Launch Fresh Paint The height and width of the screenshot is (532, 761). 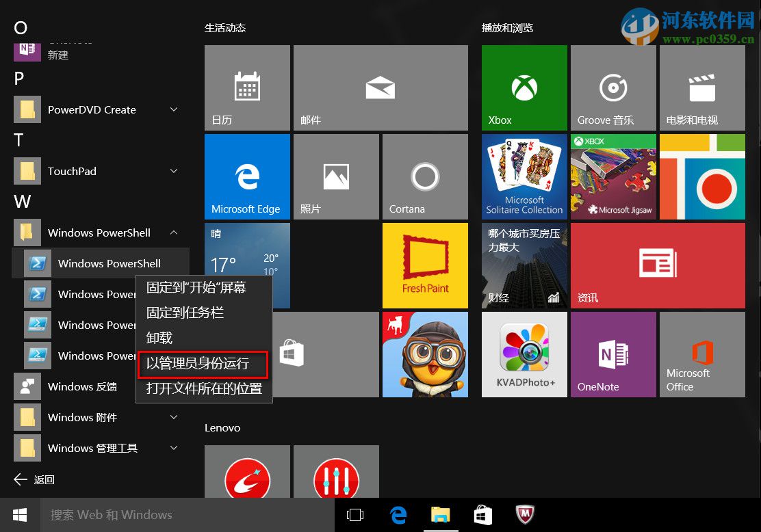point(425,265)
